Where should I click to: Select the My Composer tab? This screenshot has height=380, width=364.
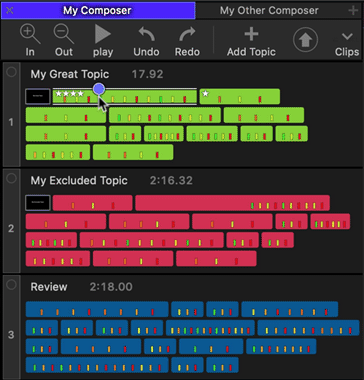coord(98,10)
